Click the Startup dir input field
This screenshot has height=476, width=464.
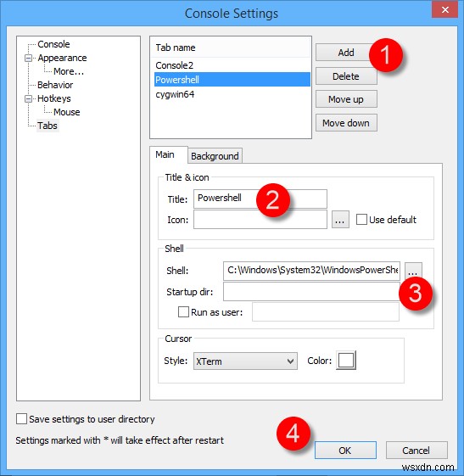coord(311,292)
